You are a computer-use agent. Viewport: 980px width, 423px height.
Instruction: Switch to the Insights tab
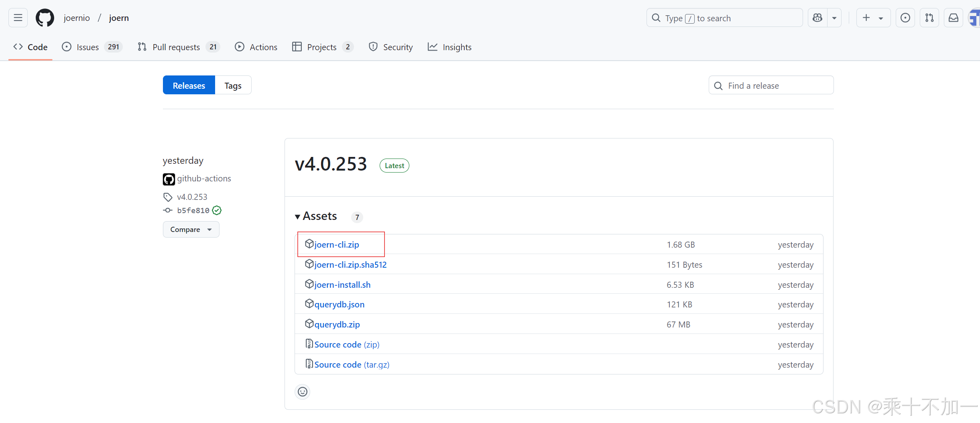click(x=449, y=47)
